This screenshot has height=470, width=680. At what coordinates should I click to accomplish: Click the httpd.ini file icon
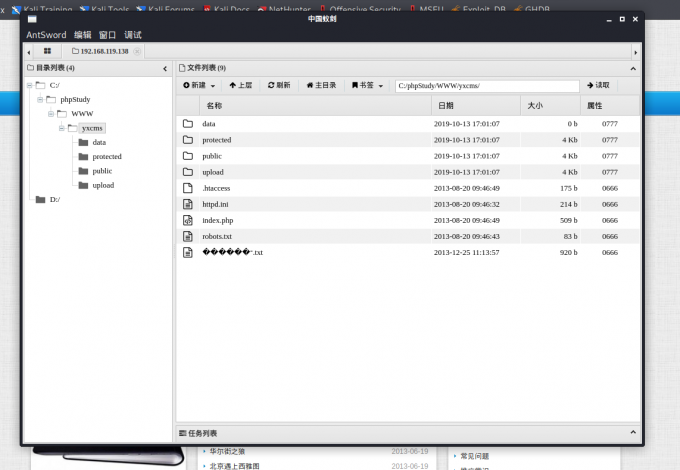tap(188, 204)
